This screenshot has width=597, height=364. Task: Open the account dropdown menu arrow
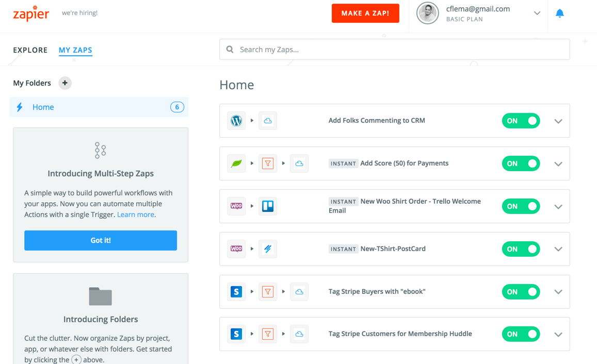tap(537, 13)
